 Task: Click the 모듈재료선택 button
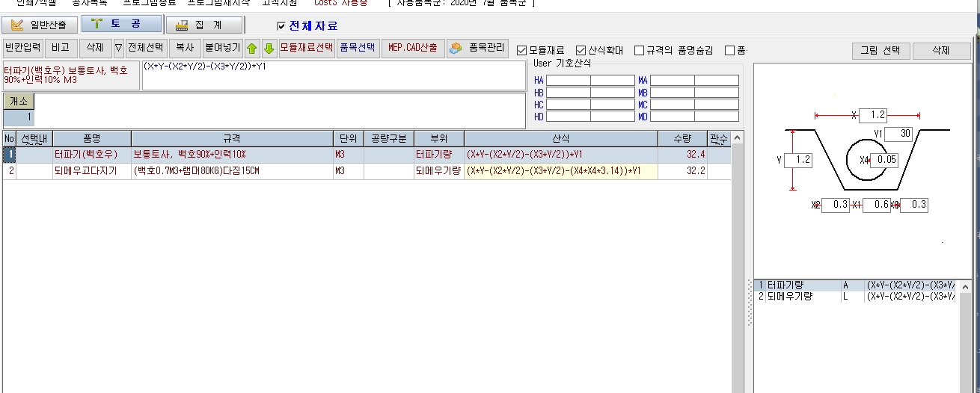(x=306, y=49)
